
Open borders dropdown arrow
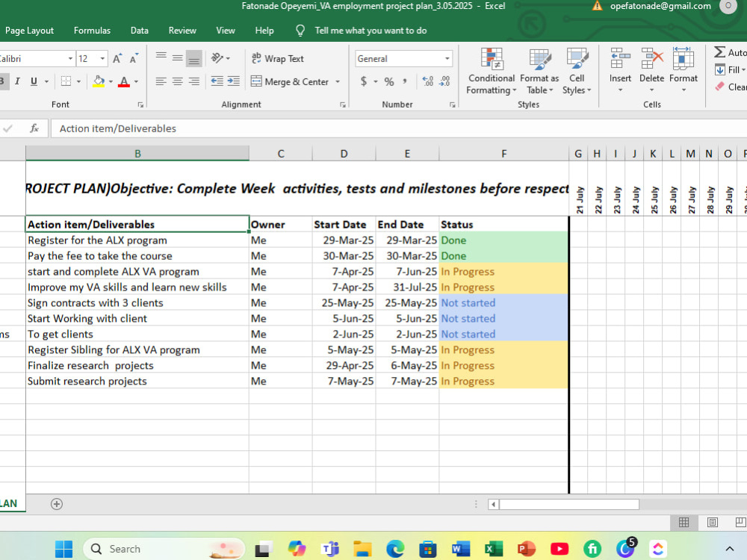(78, 81)
